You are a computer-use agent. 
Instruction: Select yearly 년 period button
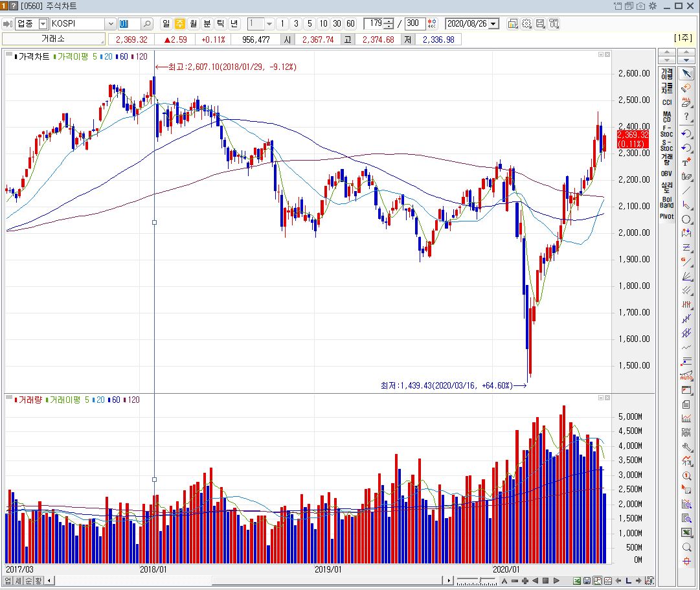click(x=234, y=24)
